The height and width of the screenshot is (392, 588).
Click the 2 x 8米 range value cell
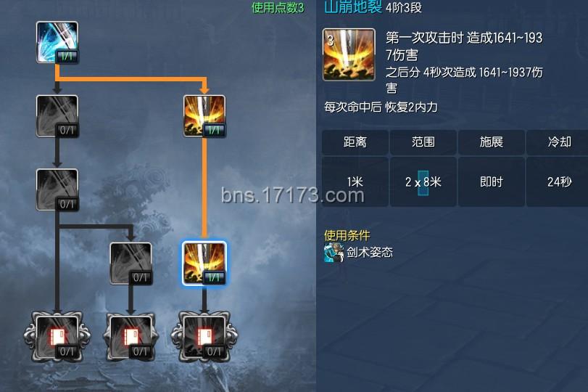pyautogui.click(x=423, y=181)
